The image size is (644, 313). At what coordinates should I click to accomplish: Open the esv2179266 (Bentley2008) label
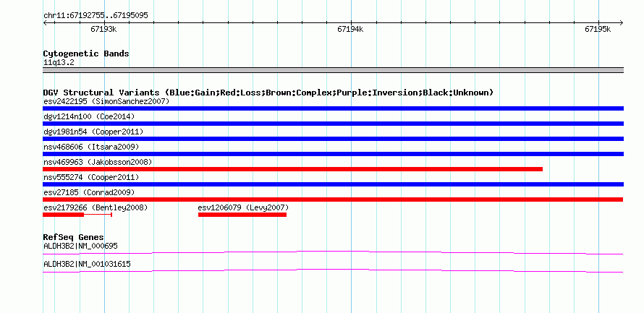click(96, 207)
